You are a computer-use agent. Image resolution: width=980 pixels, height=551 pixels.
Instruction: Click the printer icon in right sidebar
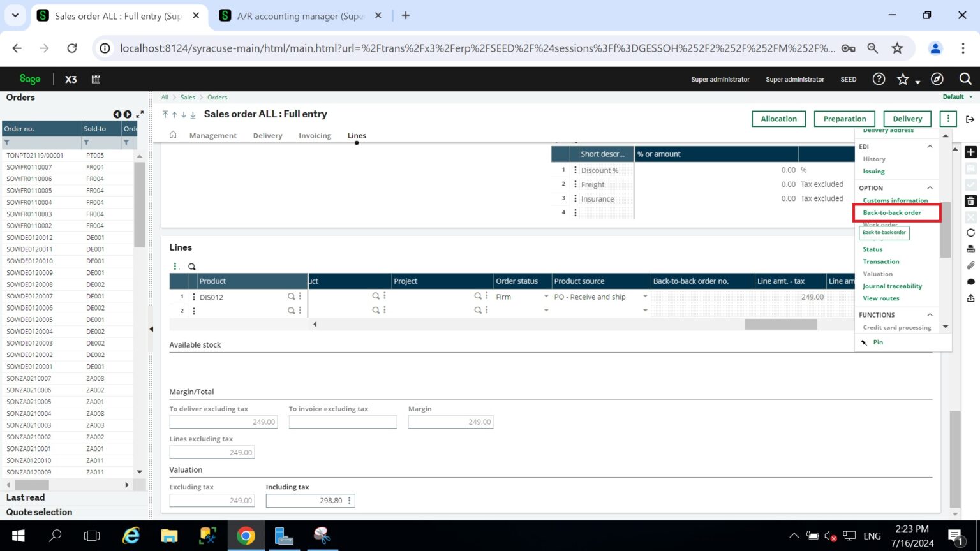pos(970,249)
